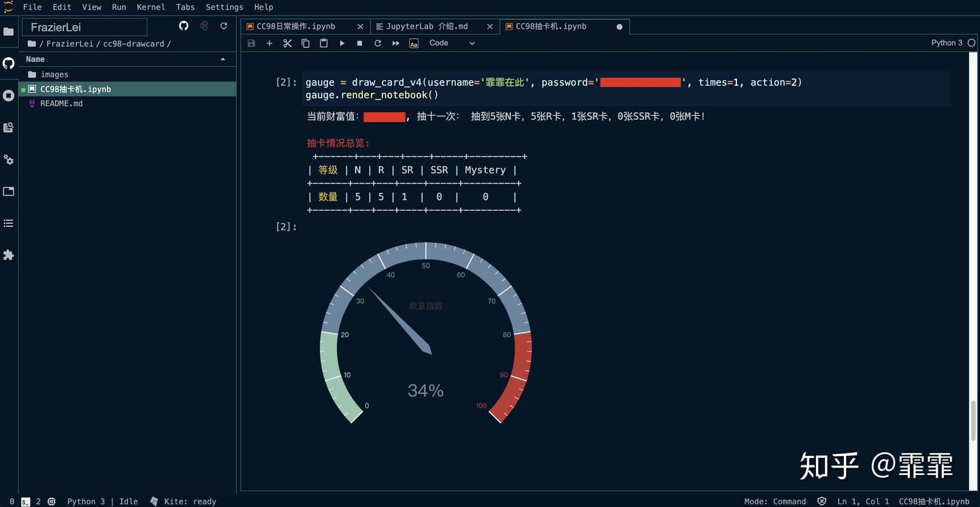Restart kernel and run all cells

point(396,42)
